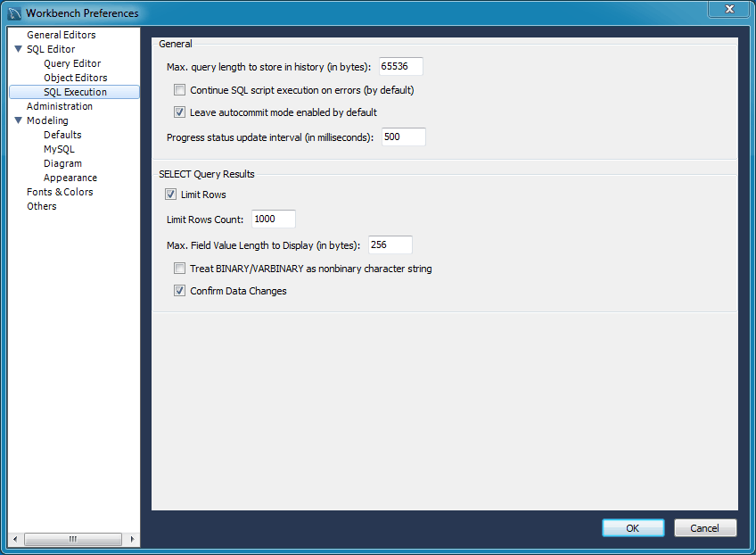Go to Fonts & Colors preferences
Viewport: 756px width, 555px height.
pos(60,192)
